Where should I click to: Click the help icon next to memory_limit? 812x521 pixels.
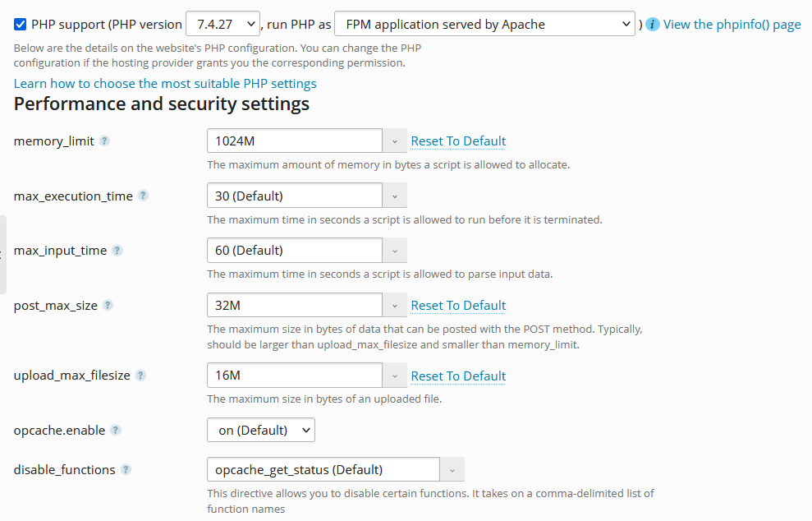pyautogui.click(x=104, y=141)
